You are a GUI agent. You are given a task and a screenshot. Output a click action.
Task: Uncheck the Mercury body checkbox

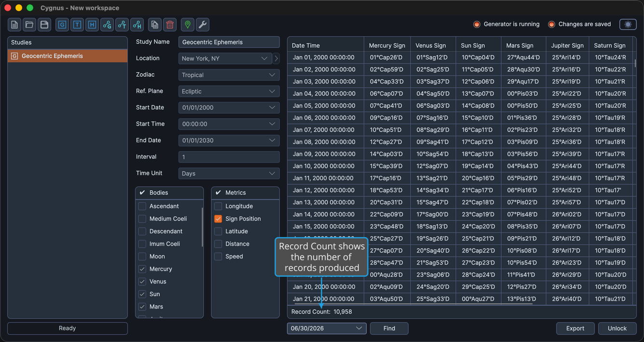(x=142, y=269)
